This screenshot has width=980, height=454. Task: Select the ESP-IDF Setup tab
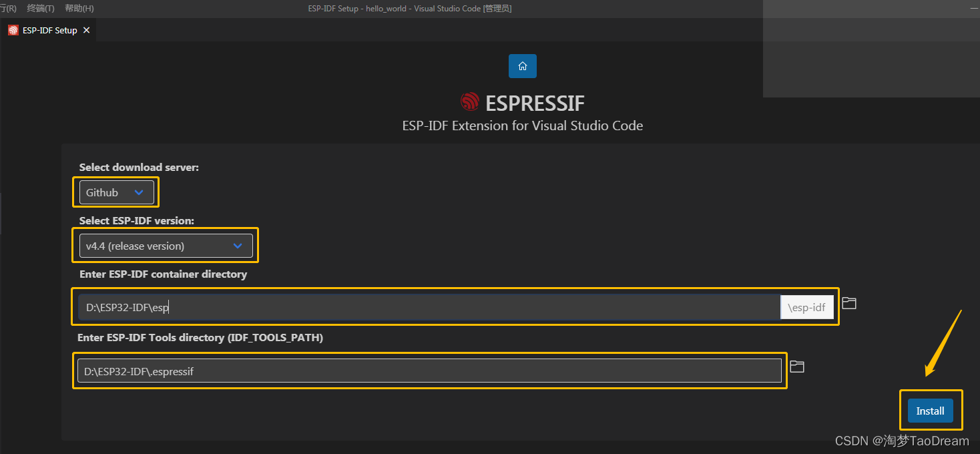pyautogui.click(x=49, y=30)
